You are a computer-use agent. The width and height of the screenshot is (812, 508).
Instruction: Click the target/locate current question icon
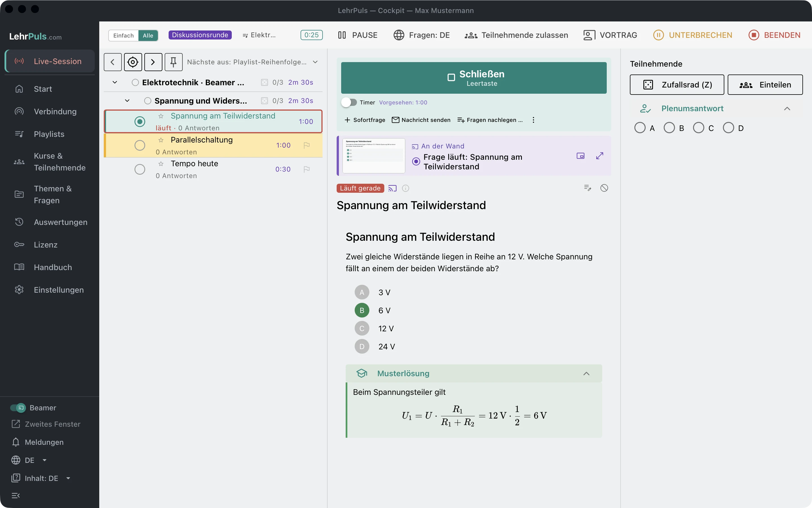click(133, 62)
